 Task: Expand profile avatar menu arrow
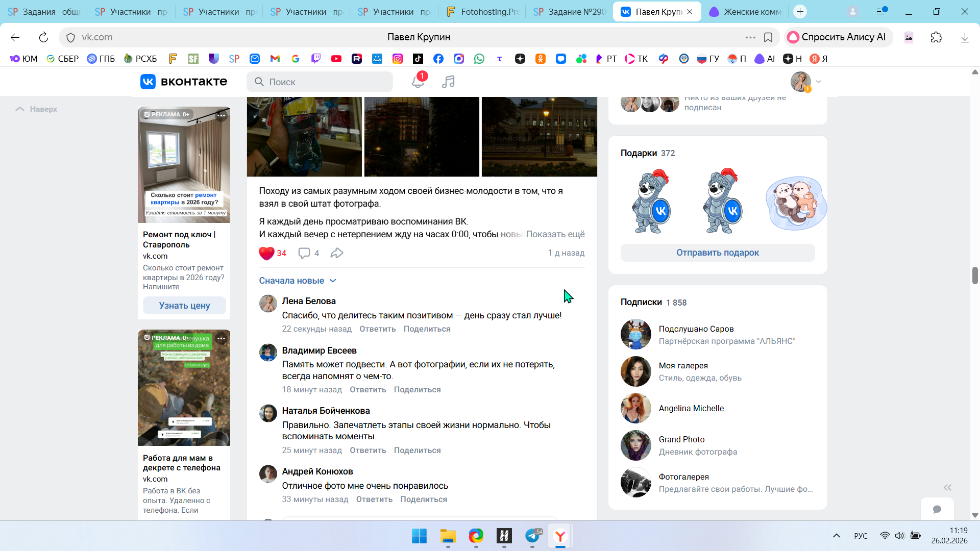[x=818, y=82]
